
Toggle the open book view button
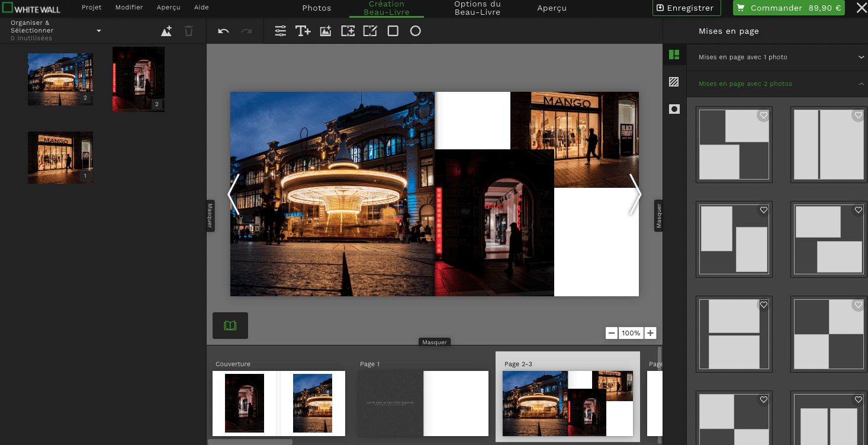pyautogui.click(x=230, y=325)
